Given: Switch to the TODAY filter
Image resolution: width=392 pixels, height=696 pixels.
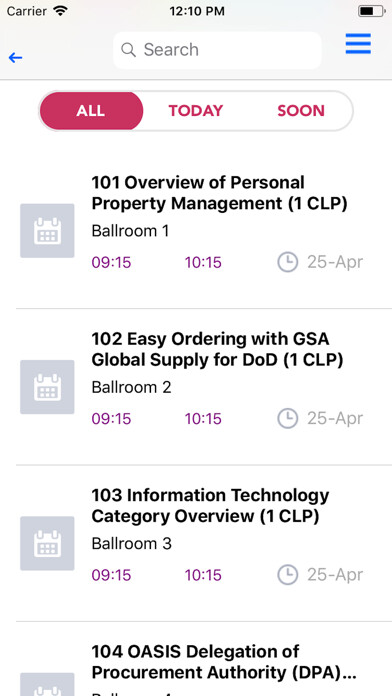Looking at the screenshot, I should [195, 111].
